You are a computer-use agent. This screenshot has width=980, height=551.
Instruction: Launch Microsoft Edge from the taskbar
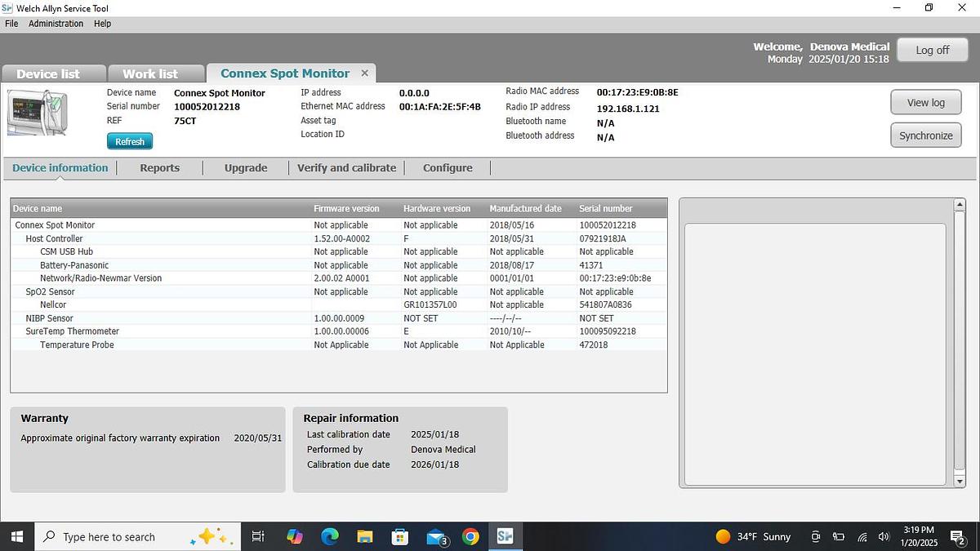click(x=330, y=536)
